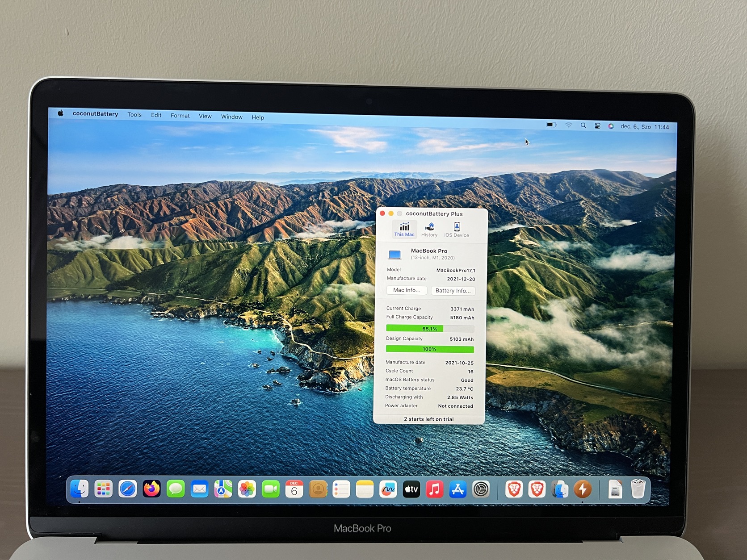The width and height of the screenshot is (747, 560).
Task: Click the Cycle Count value 16
Action: (471, 372)
